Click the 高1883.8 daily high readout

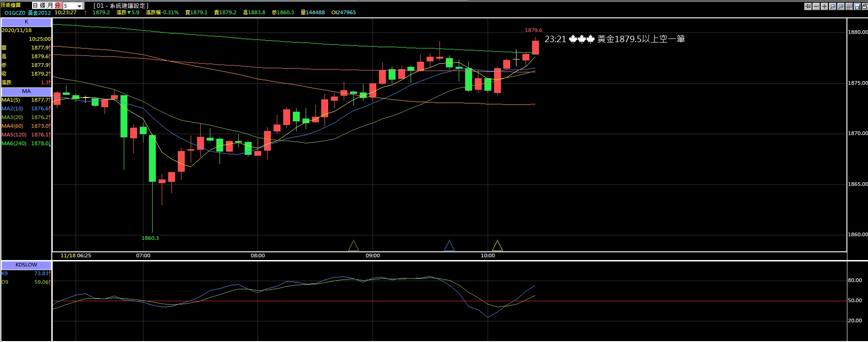(x=254, y=12)
